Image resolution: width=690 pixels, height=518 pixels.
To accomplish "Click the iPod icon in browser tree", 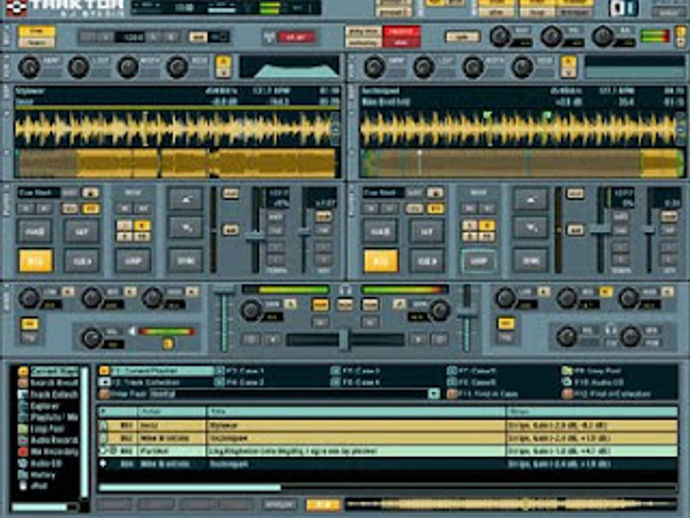I will tap(23, 486).
